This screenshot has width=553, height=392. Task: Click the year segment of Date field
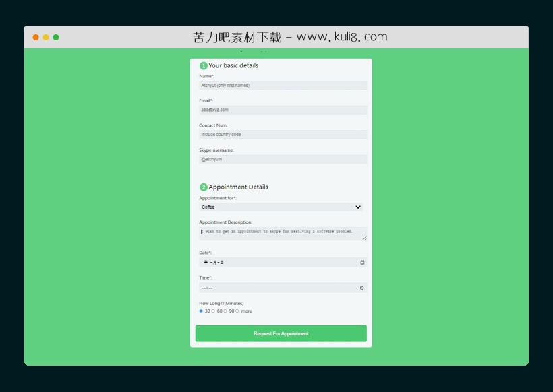click(x=205, y=262)
